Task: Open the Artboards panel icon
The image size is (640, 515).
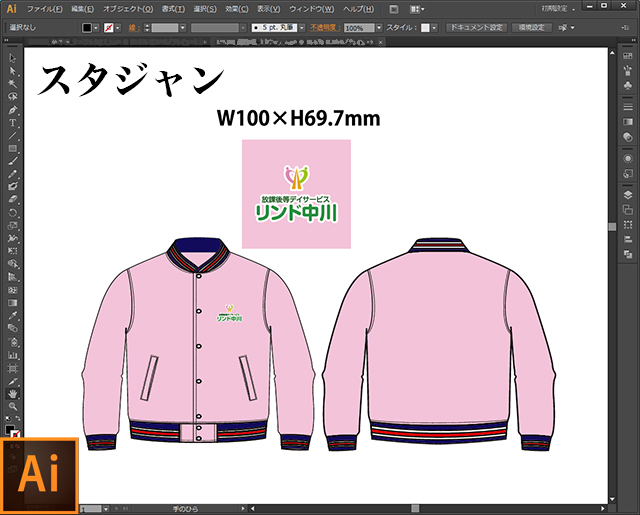Action: point(628,210)
